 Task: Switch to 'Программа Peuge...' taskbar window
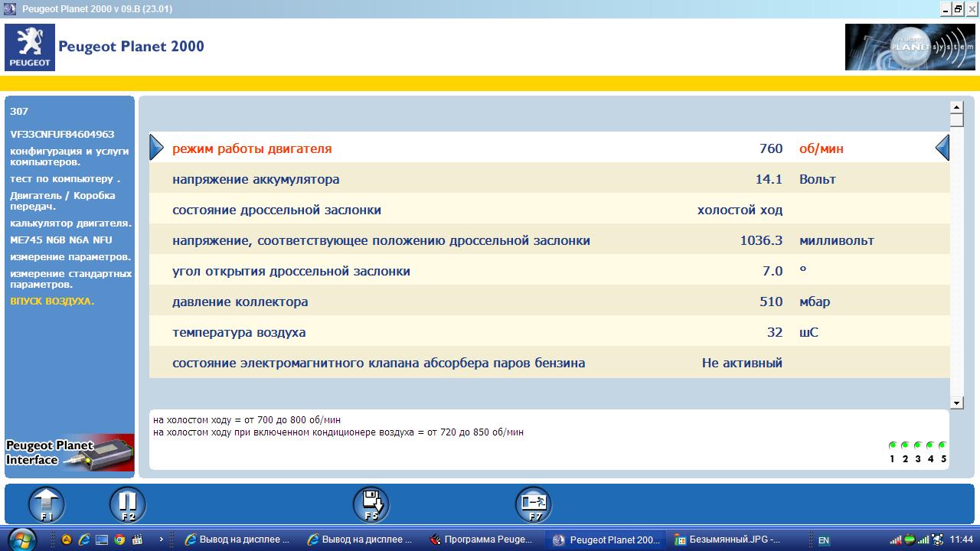483,540
